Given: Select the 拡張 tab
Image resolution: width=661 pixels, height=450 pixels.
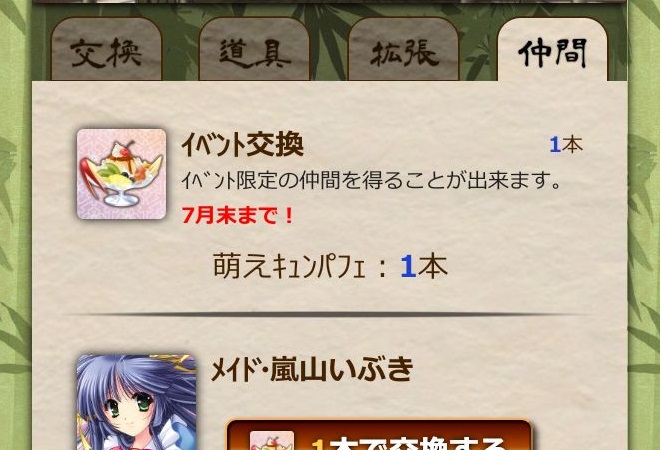Looking at the screenshot, I should click(403, 50).
